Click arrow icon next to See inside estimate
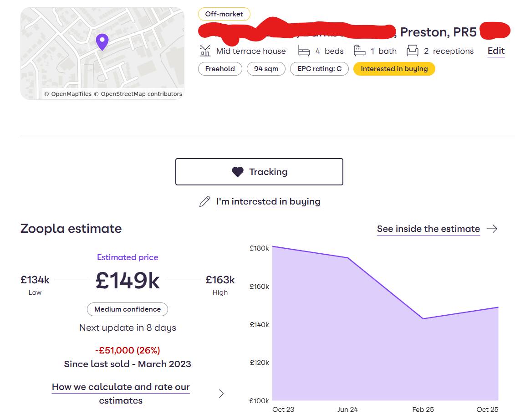Viewport: 515px width, 420px height. coord(492,229)
